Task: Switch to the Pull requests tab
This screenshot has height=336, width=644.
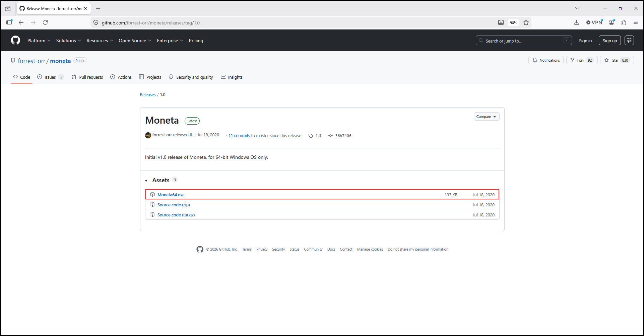Action: coord(87,77)
